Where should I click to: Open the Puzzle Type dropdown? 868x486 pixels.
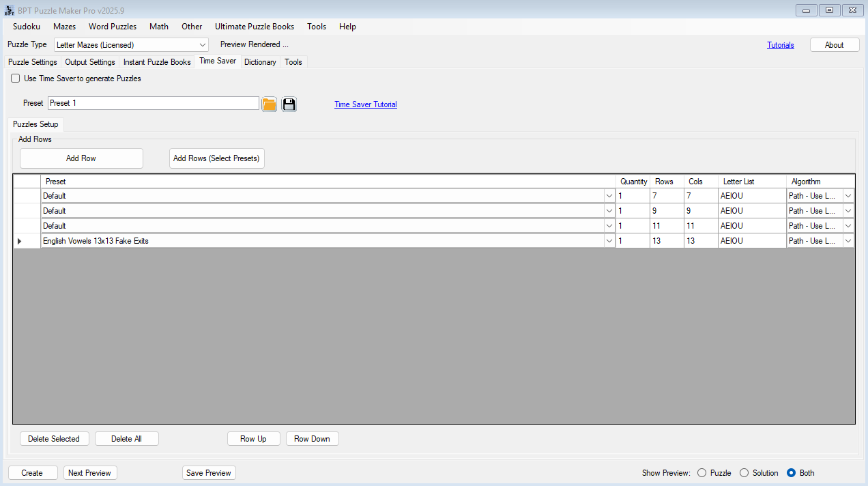pos(203,45)
